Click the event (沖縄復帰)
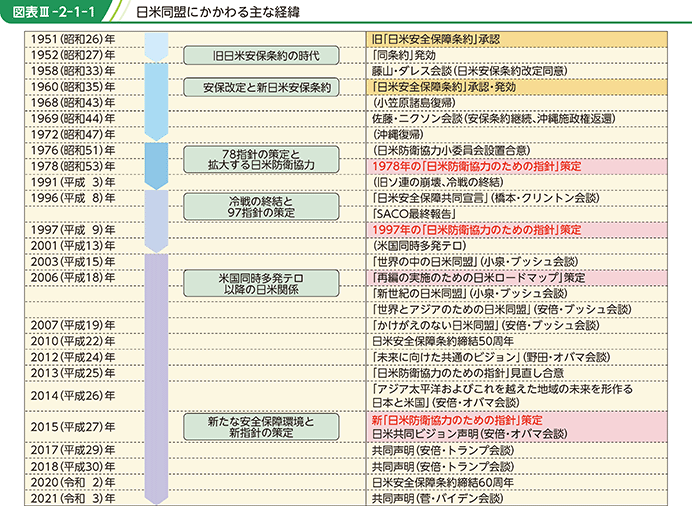 tap(398, 135)
